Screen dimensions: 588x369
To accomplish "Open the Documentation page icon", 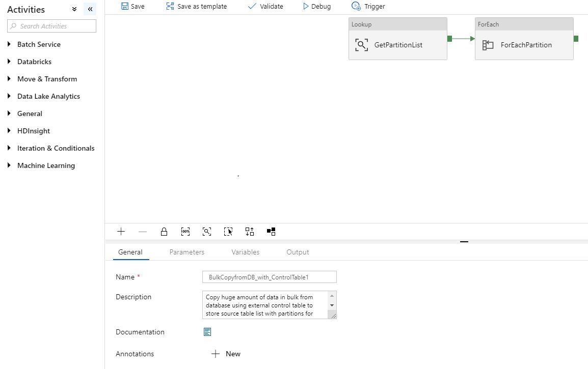I will click(207, 332).
